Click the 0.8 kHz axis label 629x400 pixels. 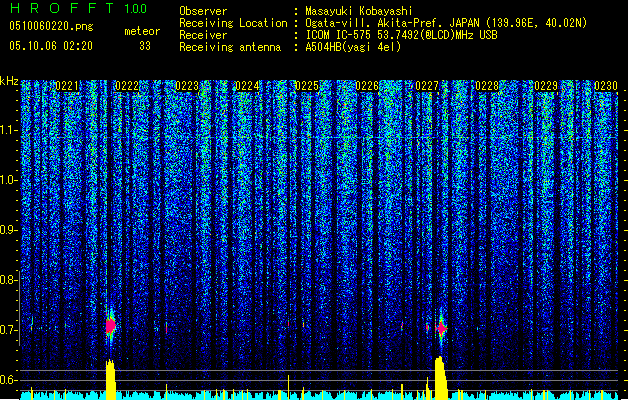(x=9, y=280)
